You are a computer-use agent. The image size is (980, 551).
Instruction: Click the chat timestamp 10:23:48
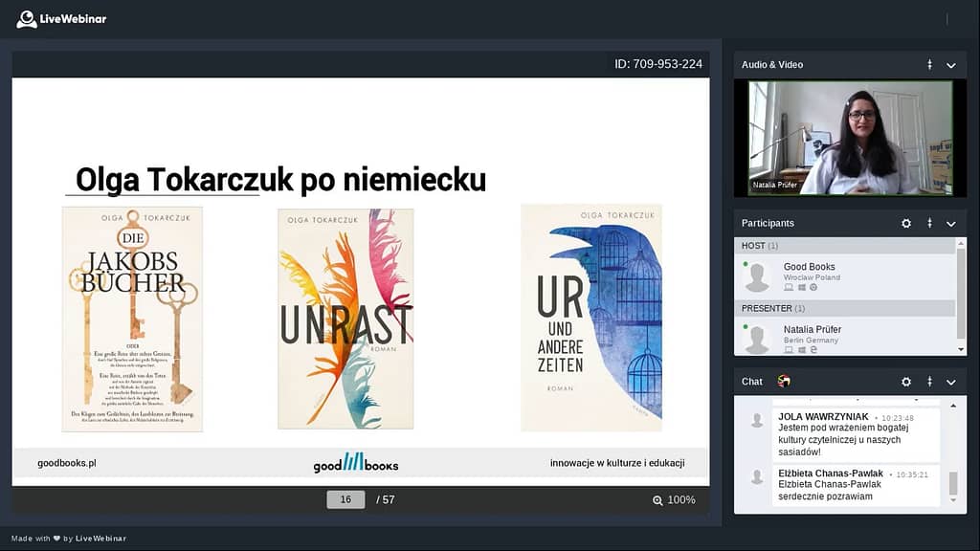(x=898, y=418)
